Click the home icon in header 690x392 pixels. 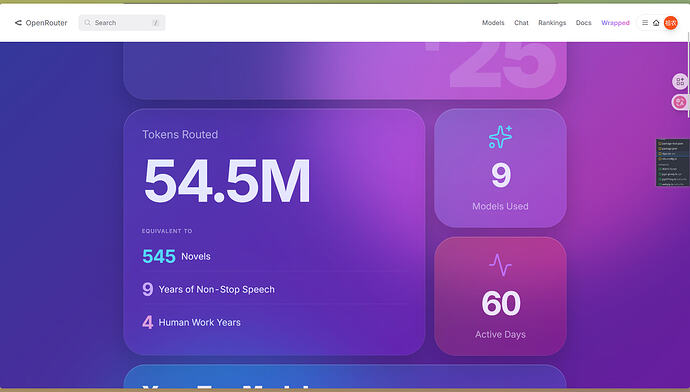656,23
